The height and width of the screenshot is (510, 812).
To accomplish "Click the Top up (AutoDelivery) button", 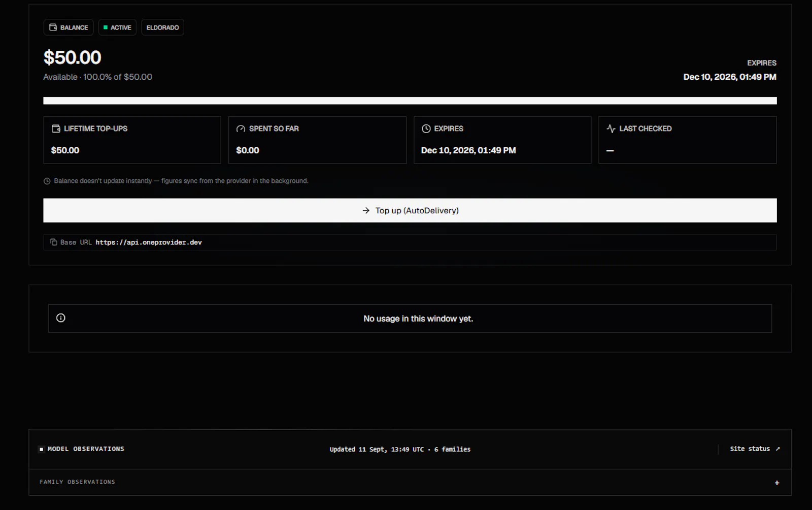I will coord(410,210).
